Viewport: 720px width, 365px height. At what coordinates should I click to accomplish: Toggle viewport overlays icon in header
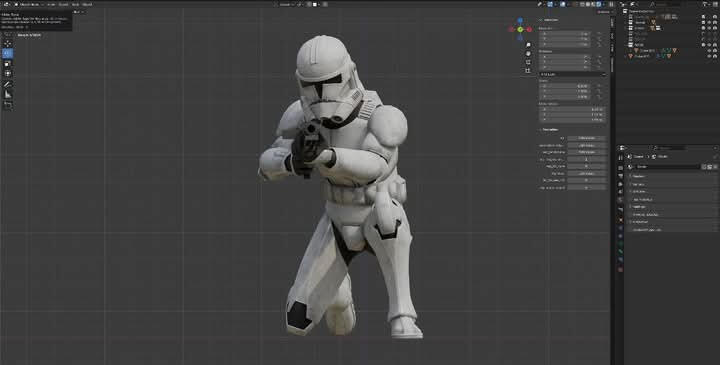coord(562,5)
